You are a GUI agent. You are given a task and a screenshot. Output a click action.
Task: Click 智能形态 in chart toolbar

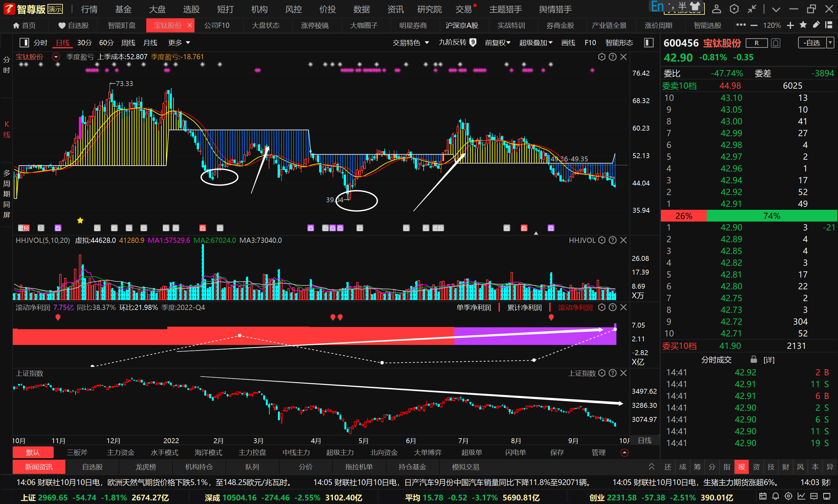tap(619, 43)
